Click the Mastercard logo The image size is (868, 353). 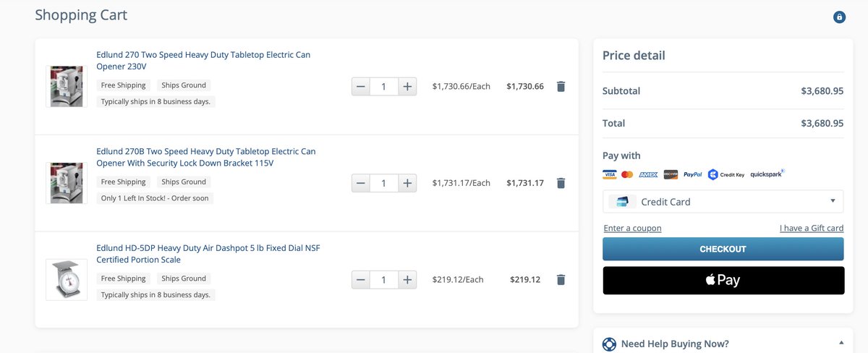coord(627,174)
